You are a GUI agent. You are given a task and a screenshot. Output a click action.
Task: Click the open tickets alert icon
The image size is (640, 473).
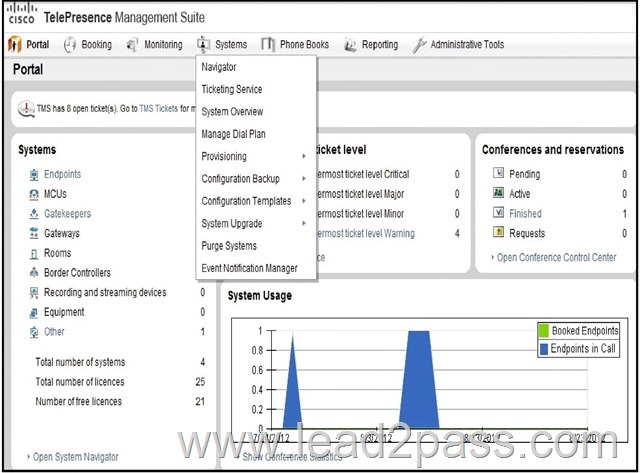click(x=26, y=109)
